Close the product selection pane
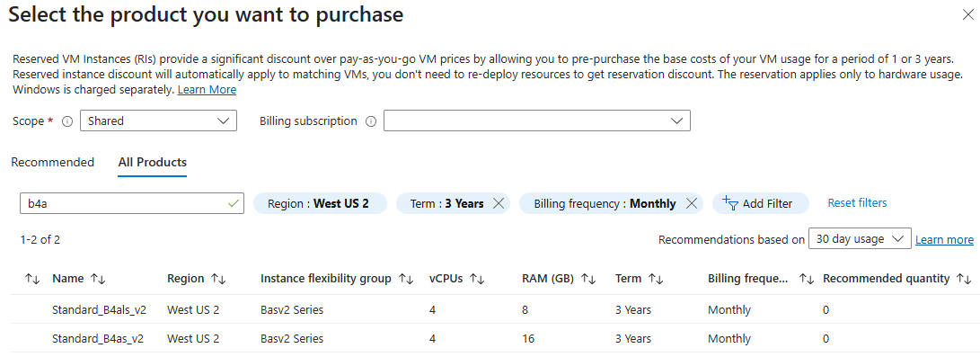This screenshot has width=980, height=357. 967,16
